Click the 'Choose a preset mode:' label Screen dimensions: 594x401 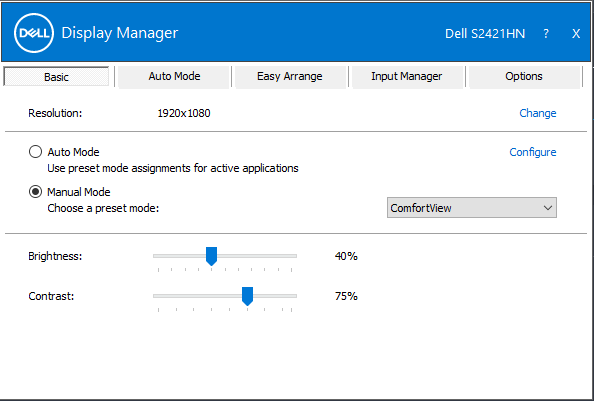point(103,208)
